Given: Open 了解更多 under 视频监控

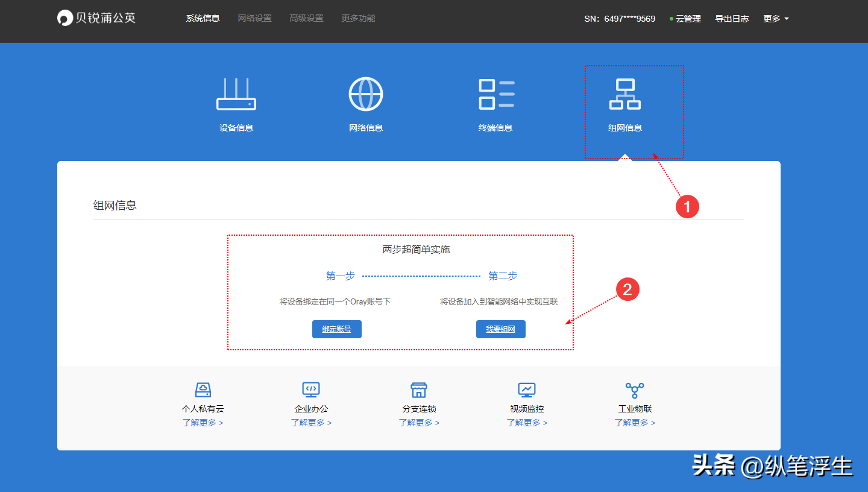Looking at the screenshot, I should (x=527, y=423).
